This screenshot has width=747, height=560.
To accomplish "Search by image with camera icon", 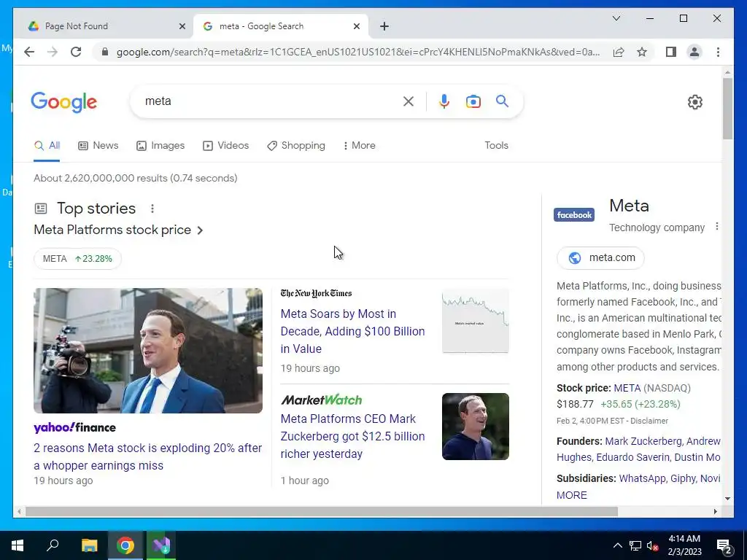I will tap(473, 101).
